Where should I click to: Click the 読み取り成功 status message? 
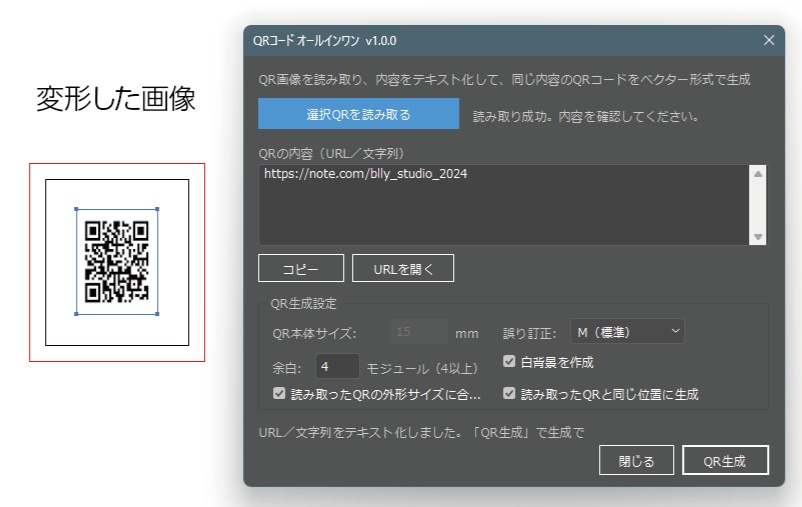(x=586, y=117)
